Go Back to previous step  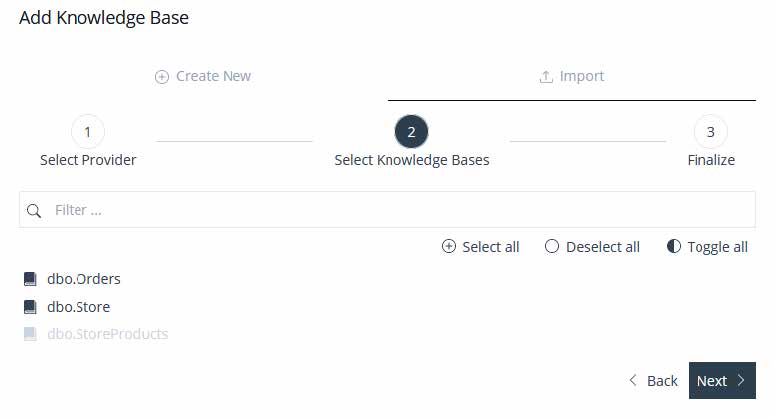coord(653,380)
